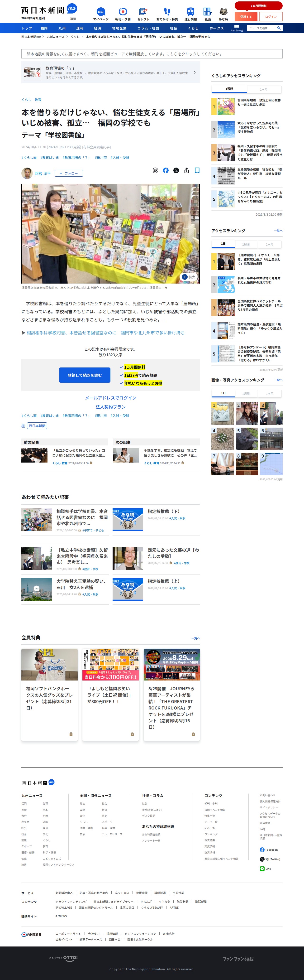Open the 朝刊・夕刊 icon in the header
304x980 pixels.
[123, 14]
